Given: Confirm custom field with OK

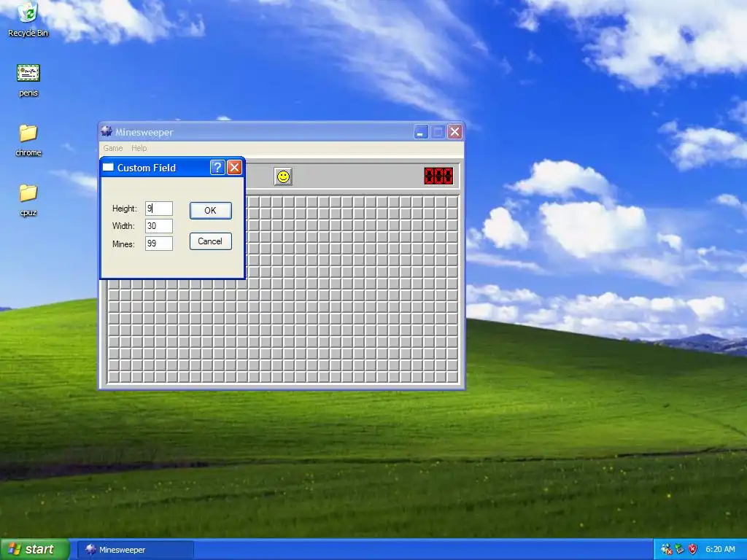Looking at the screenshot, I should [x=211, y=211].
